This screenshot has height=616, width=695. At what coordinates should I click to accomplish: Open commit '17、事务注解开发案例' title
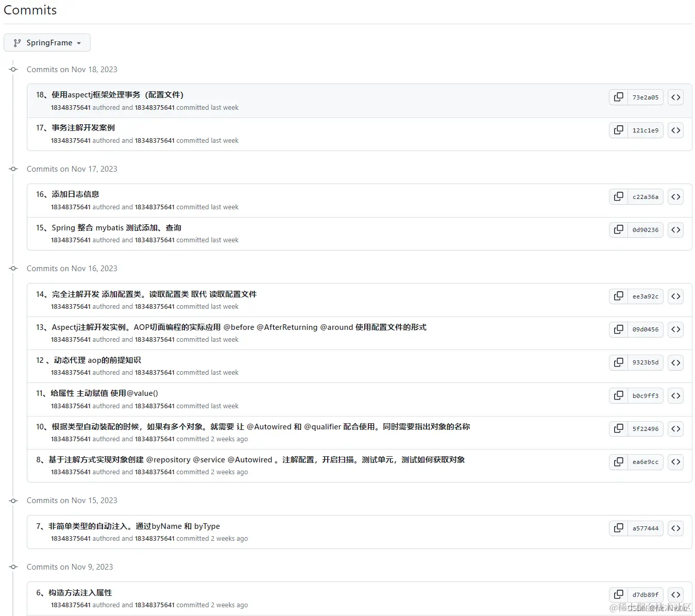75,128
